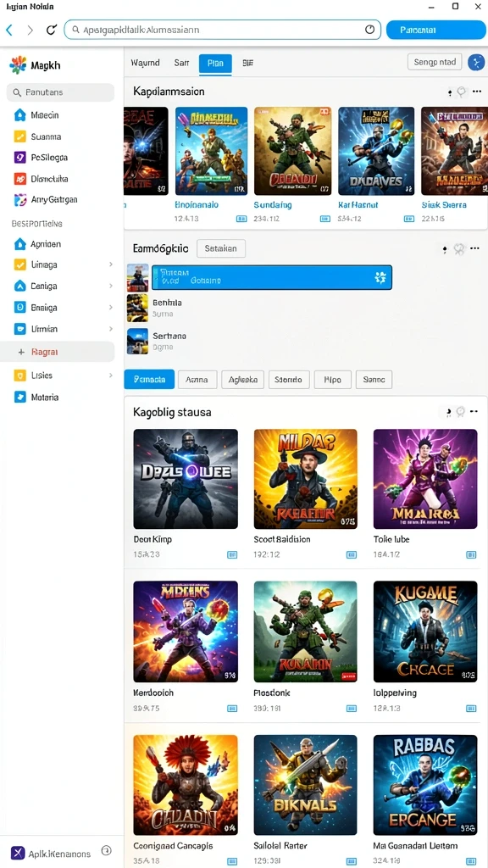Viewport: 488px width, 868px height.
Task: Open the Scoet Baidision game cover
Action: pos(305,479)
